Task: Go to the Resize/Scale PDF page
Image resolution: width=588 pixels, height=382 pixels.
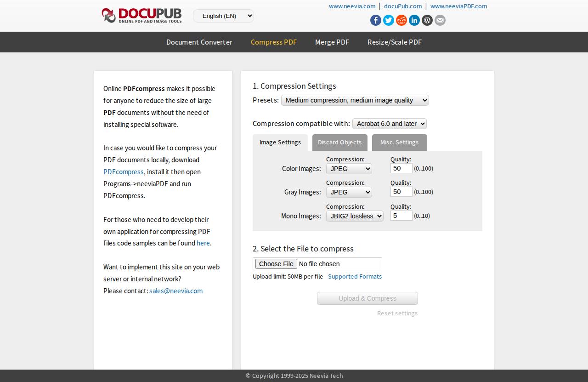Action: [x=394, y=42]
